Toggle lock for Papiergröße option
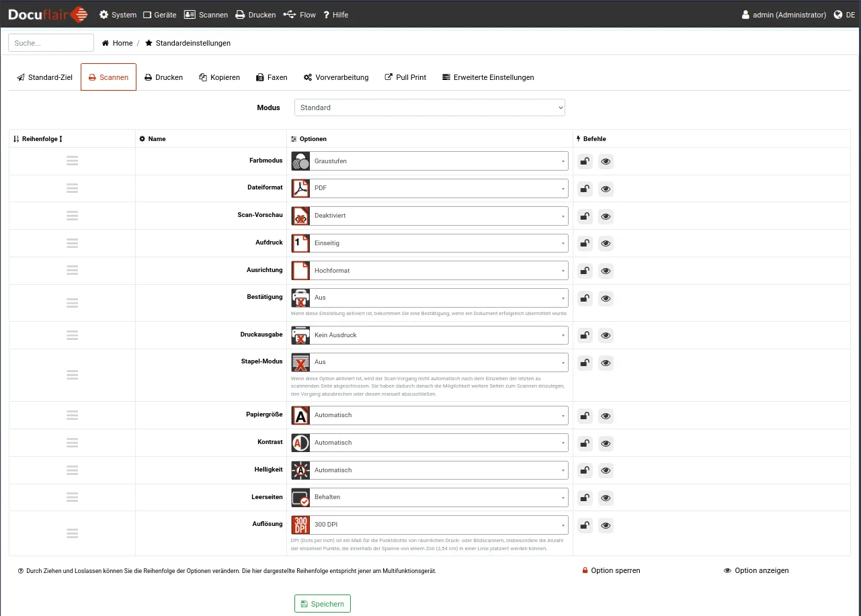This screenshot has width=861, height=616. (585, 416)
